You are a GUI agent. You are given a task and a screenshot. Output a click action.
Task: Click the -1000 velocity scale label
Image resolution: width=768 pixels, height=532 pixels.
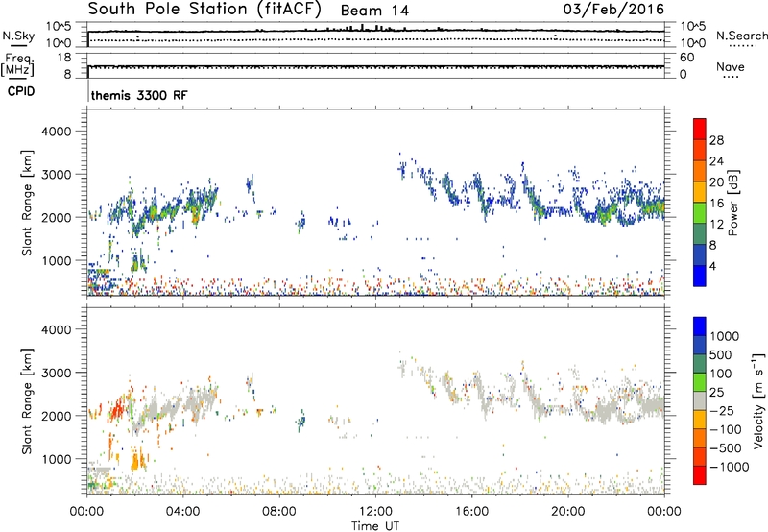(729, 467)
